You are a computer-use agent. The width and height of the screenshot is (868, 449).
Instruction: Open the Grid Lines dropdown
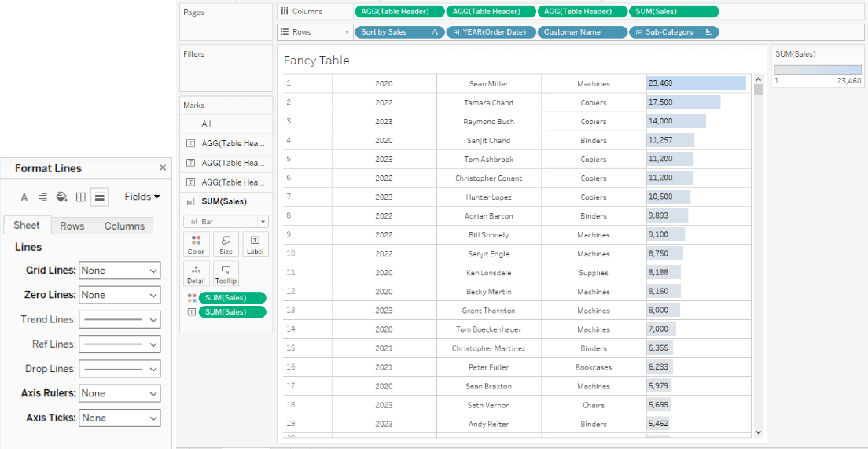click(x=120, y=271)
